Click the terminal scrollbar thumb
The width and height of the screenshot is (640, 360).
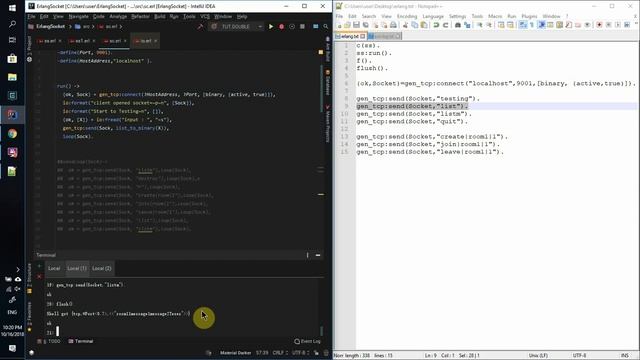[x=321, y=330]
